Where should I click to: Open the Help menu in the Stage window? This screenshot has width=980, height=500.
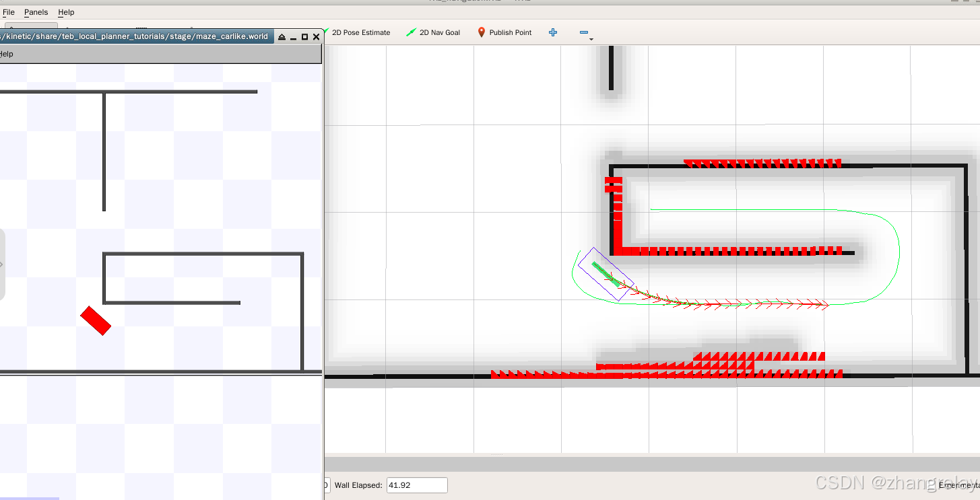click(x=6, y=54)
